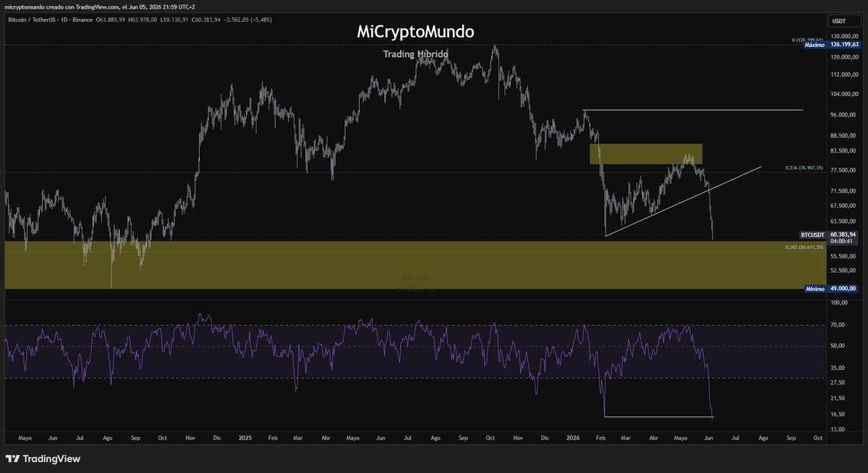Click the white RSI low bracket line
This screenshot has height=473, width=868.
(659, 417)
